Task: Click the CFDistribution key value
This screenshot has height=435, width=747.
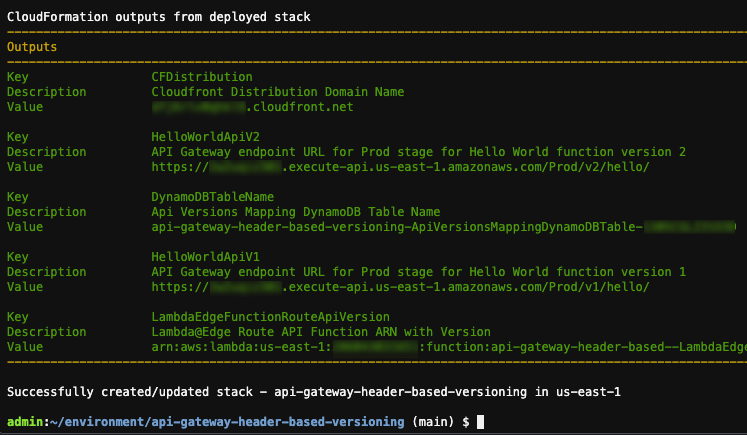Action: [x=202, y=77]
